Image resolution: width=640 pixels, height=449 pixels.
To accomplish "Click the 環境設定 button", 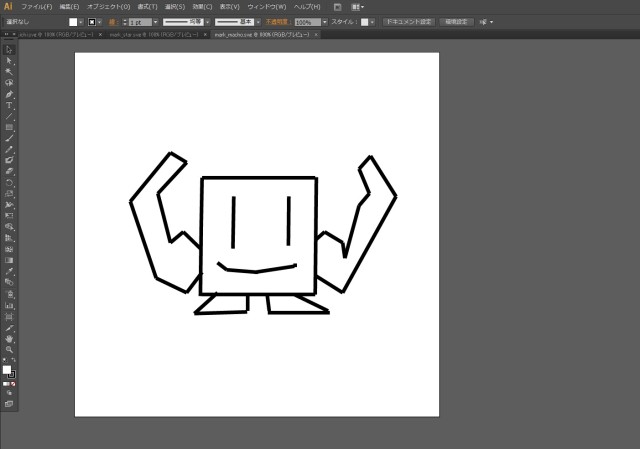I will click(456, 21).
